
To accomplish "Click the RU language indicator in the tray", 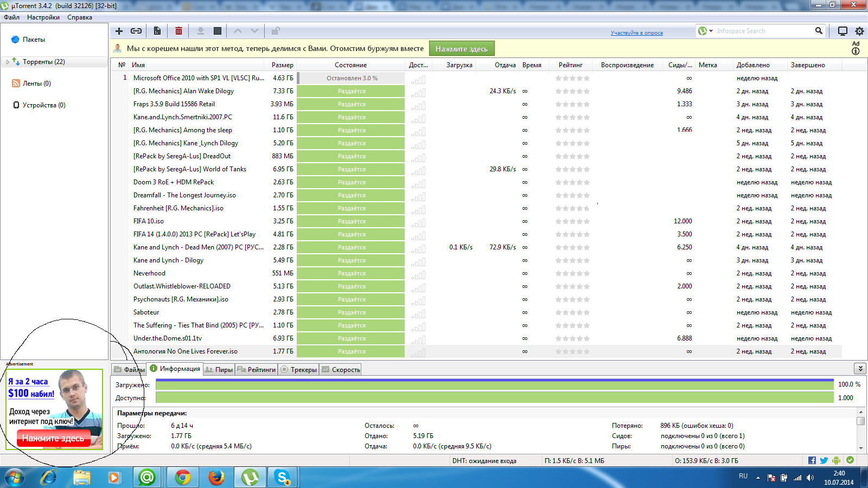I will click(743, 476).
